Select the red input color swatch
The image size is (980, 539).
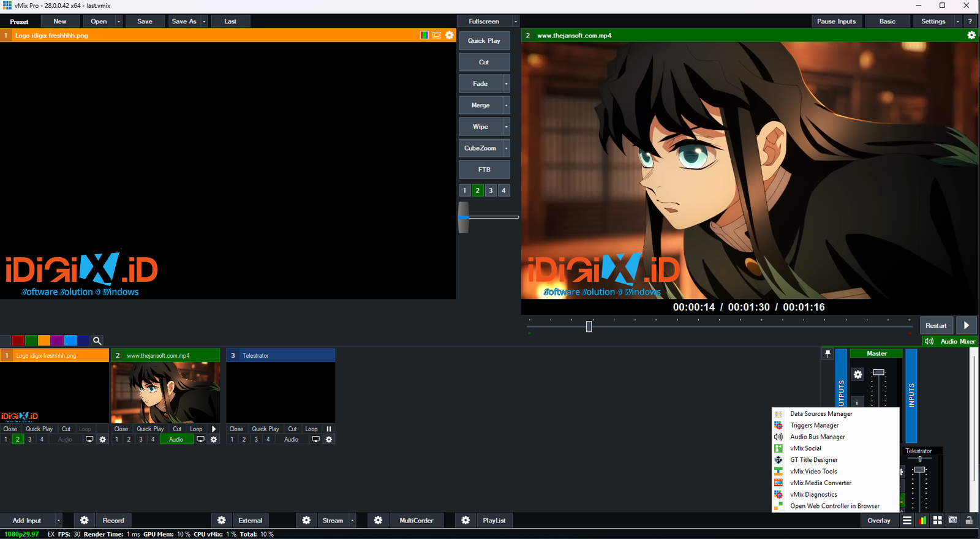(x=18, y=341)
